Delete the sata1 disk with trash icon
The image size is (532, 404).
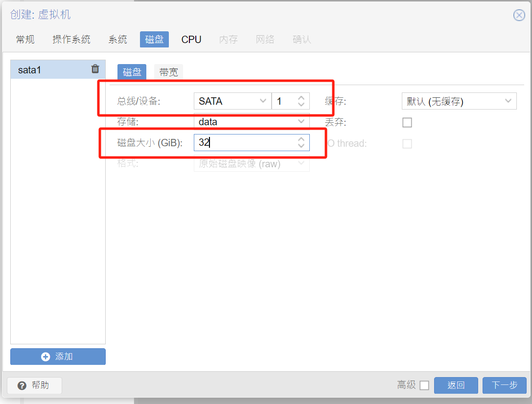pos(95,69)
